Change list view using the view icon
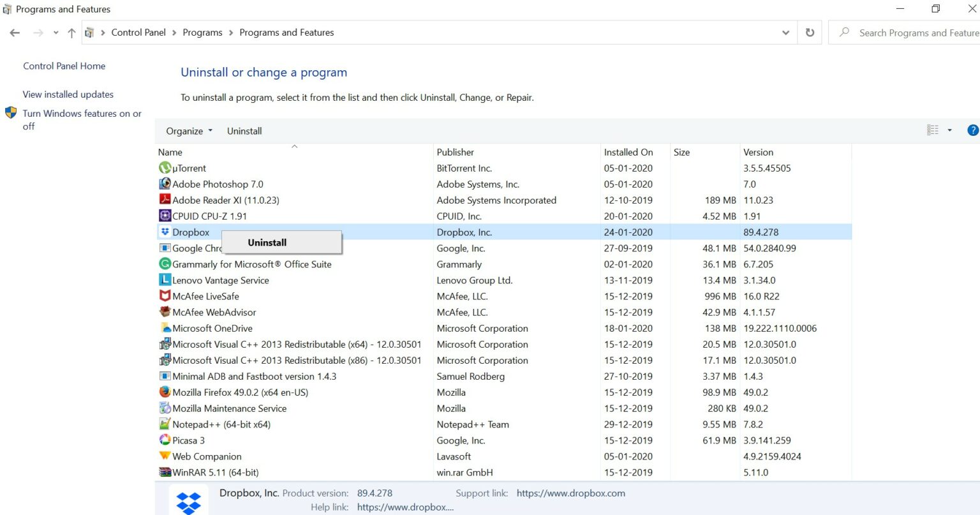Viewport: 980px width, 515px height. 932,130
